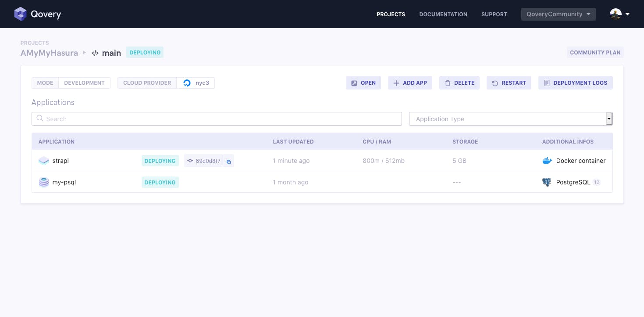Click the Additional Infos column header
This screenshot has height=317, width=644.
click(568, 142)
